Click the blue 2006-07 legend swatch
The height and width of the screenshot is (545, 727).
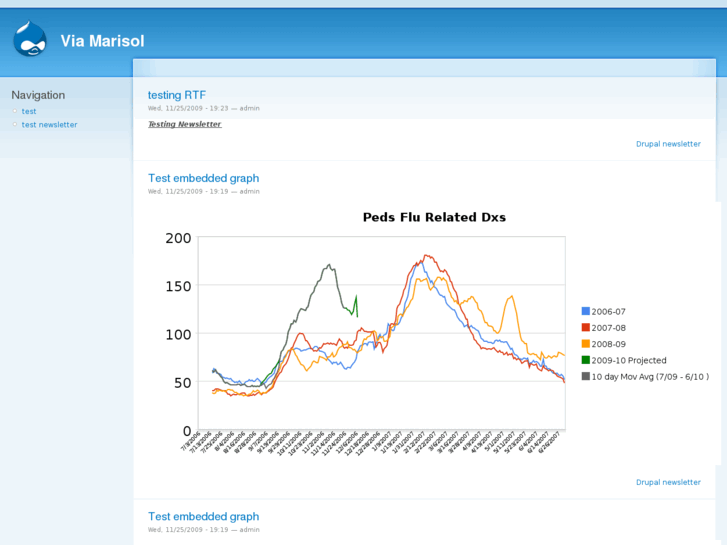tap(586, 311)
